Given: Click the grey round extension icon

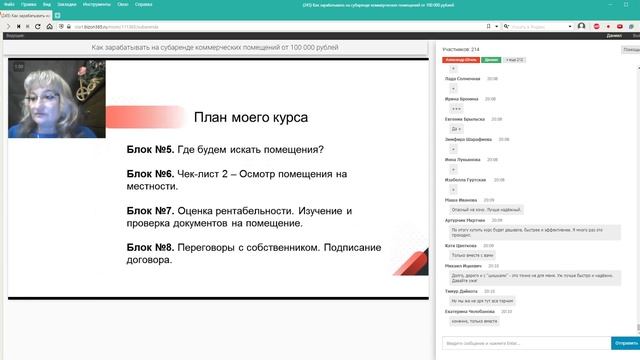Looking at the screenshot, I should tap(631, 27).
